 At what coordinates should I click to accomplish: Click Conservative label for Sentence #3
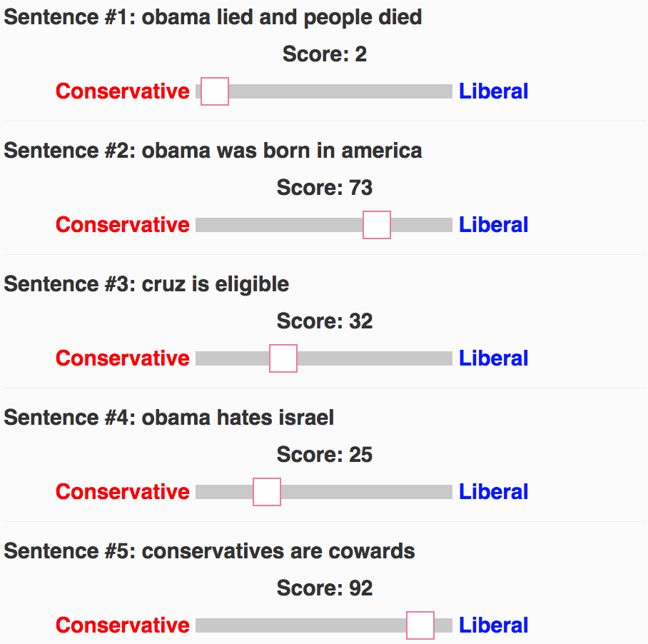pyautogui.click(x=122, y=358)
